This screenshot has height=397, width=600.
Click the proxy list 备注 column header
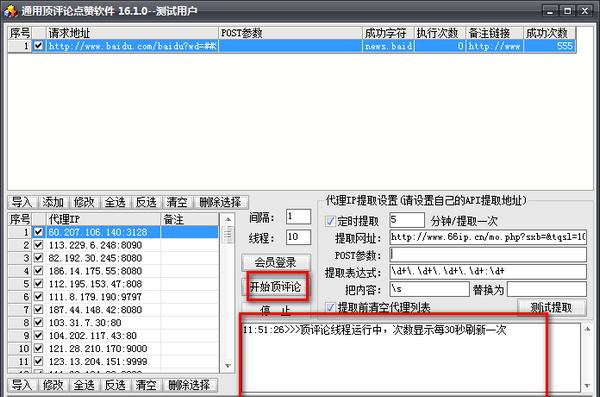pyautogui.click(x=190, y=219)
